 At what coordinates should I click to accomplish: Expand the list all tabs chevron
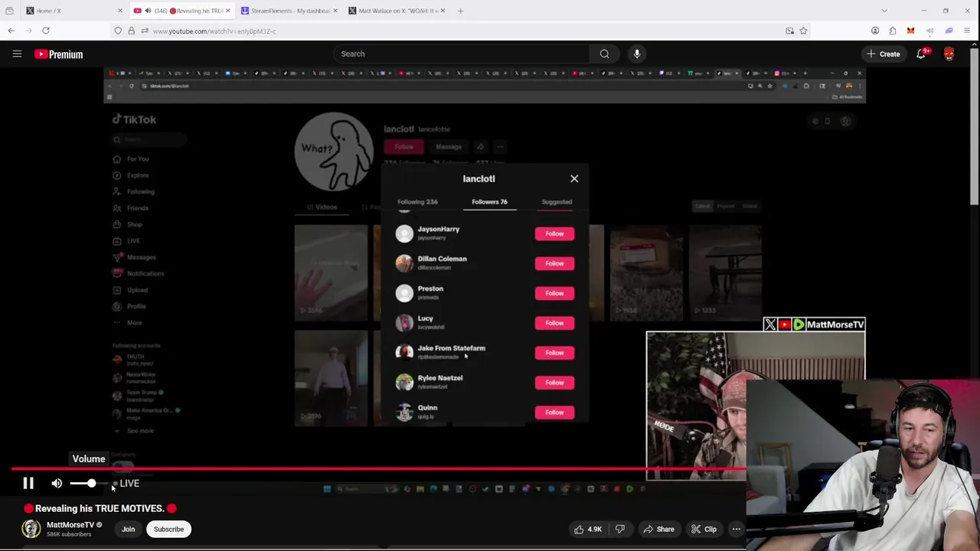click(x=884, y=11)
